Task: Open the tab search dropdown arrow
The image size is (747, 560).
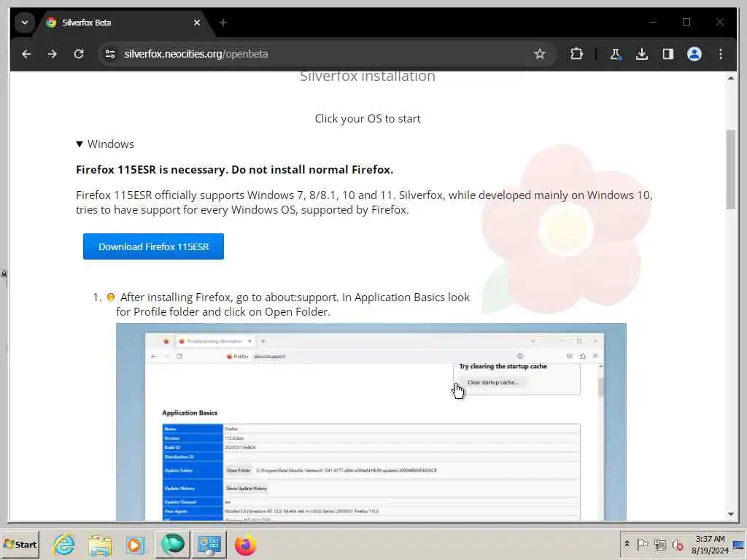Action: pyautogui.click(x=25, y=23)
